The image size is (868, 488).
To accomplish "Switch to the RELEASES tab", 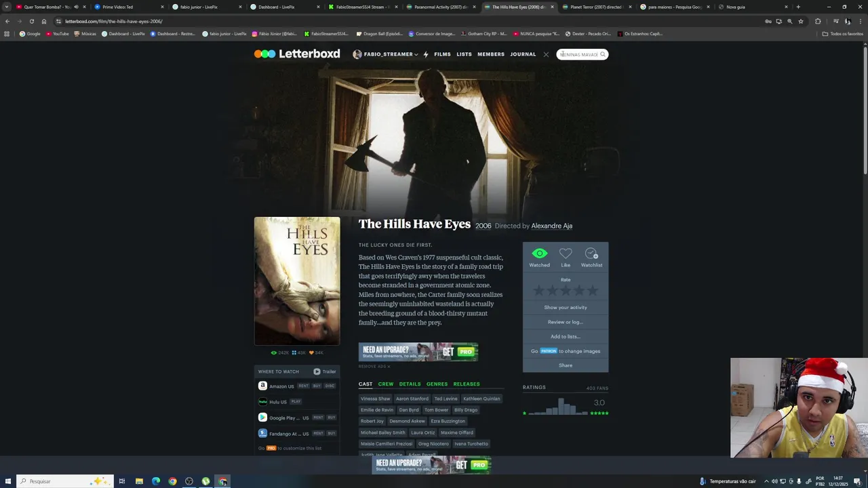I will click(x=467, y=384).
